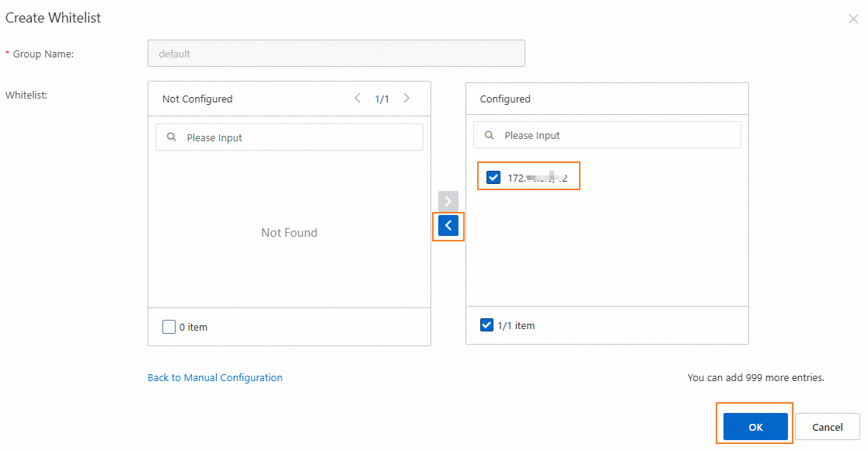This screenshot has width=868, height=451.
Task: Click the 1/1 page indicator
Action: tap(382, 99)
